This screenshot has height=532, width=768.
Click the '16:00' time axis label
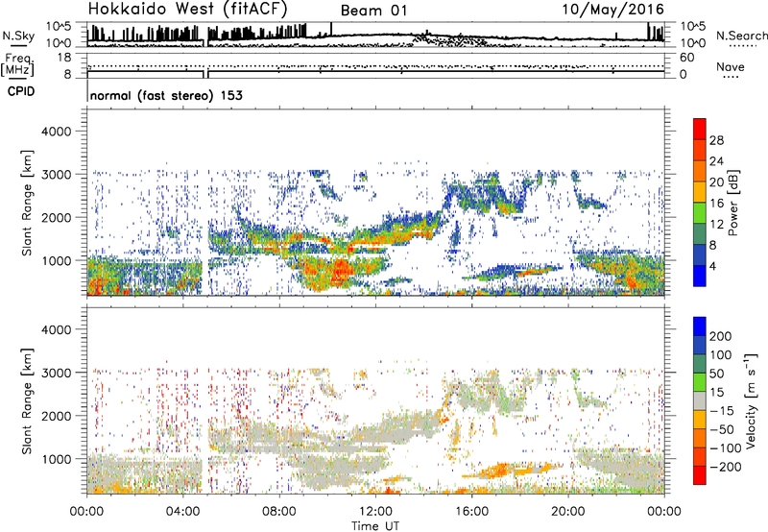[471, 512]
